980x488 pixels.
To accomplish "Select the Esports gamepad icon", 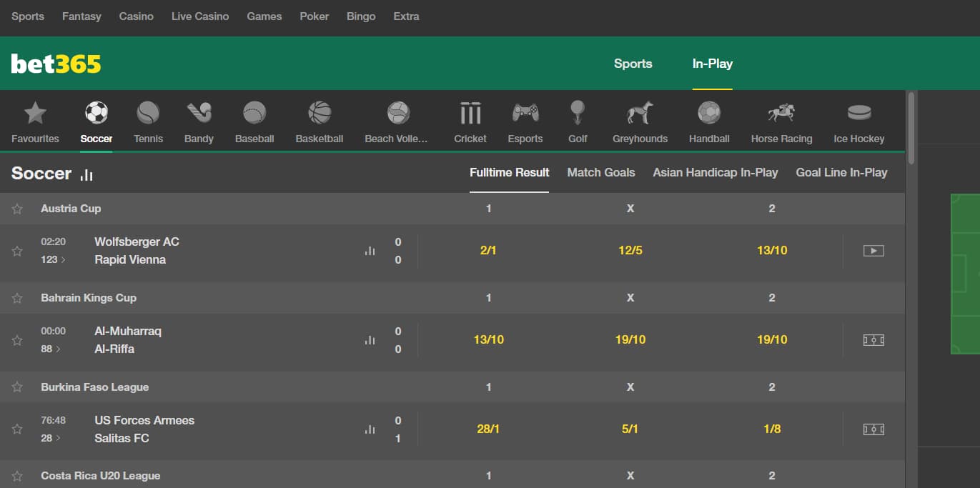I will tap(525, 113).
